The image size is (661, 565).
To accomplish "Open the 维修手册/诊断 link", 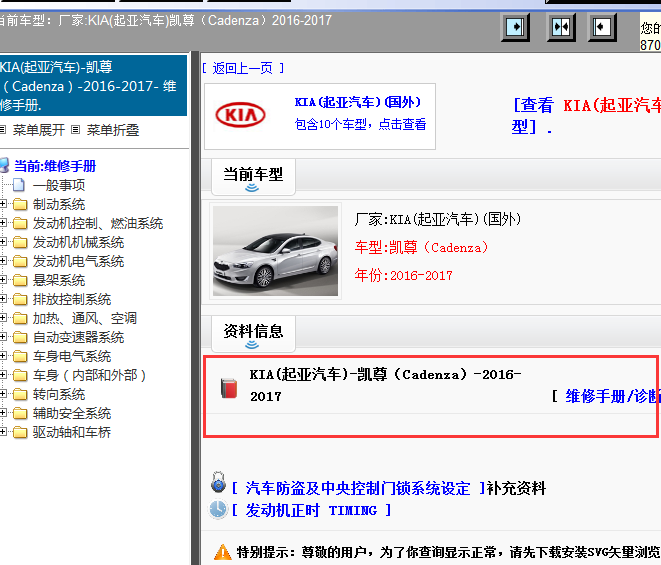I will 613,396.
